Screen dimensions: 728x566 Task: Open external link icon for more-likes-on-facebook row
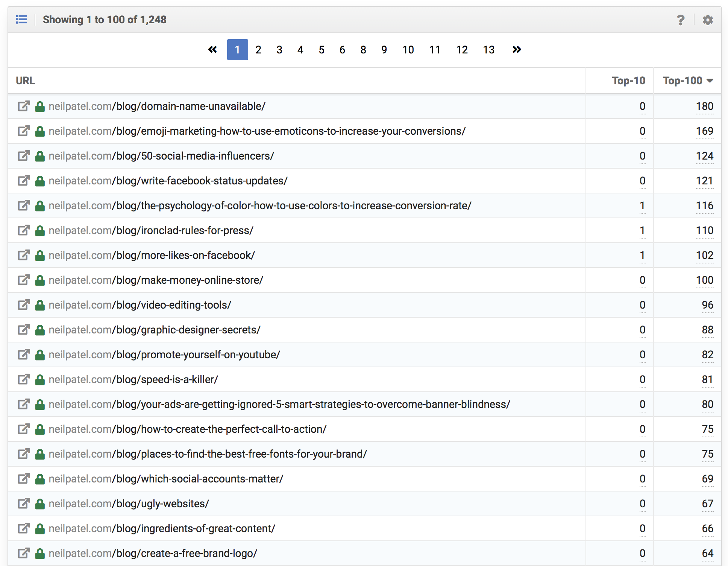24,255
